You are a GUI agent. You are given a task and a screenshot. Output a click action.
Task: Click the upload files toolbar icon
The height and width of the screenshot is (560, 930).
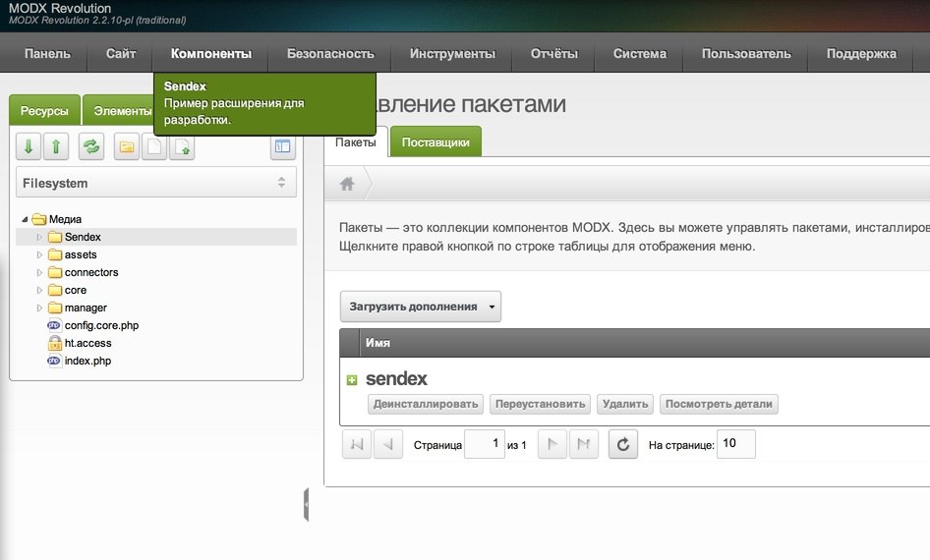point(182,146)
